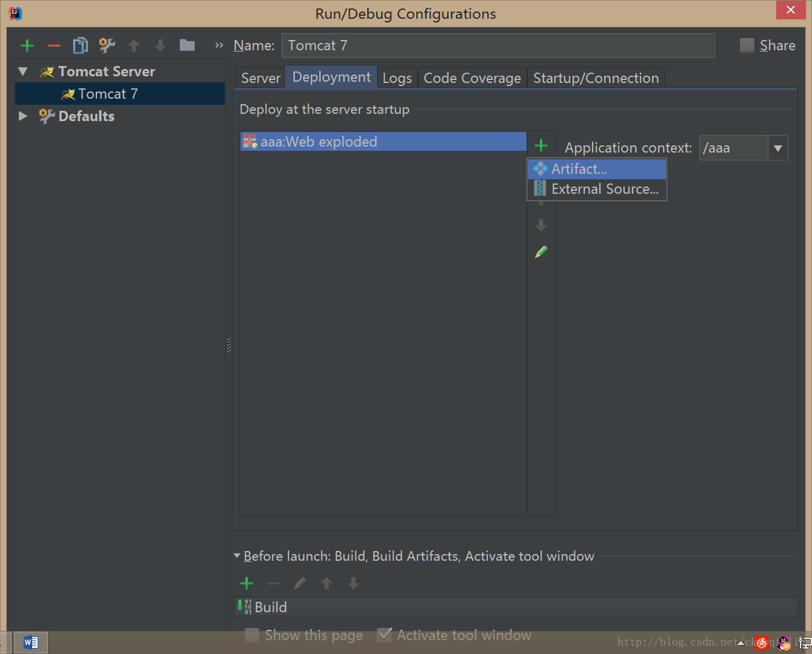Copy the selected configuration
The width and height of the screenshot is (812, 654).
80,45
